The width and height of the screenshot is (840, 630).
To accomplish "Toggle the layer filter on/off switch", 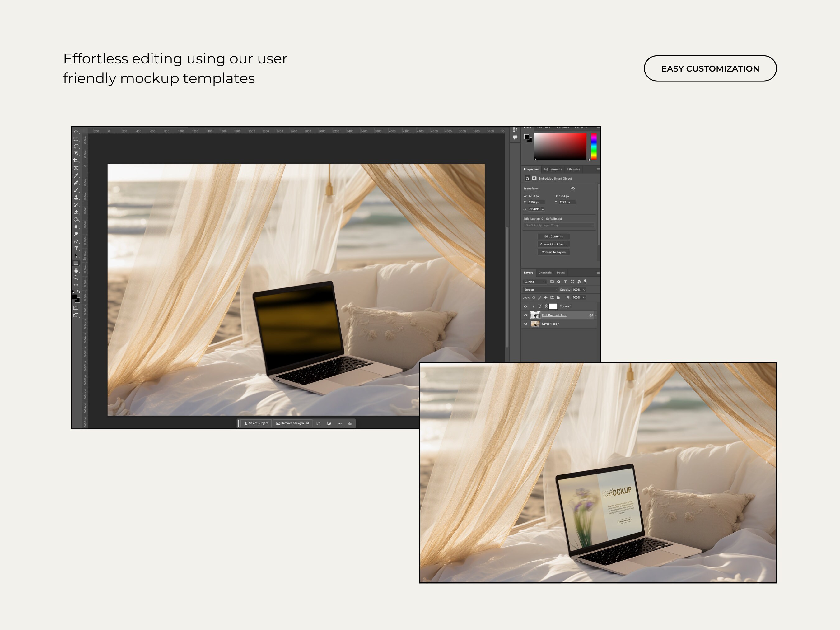I will point(585,281).
